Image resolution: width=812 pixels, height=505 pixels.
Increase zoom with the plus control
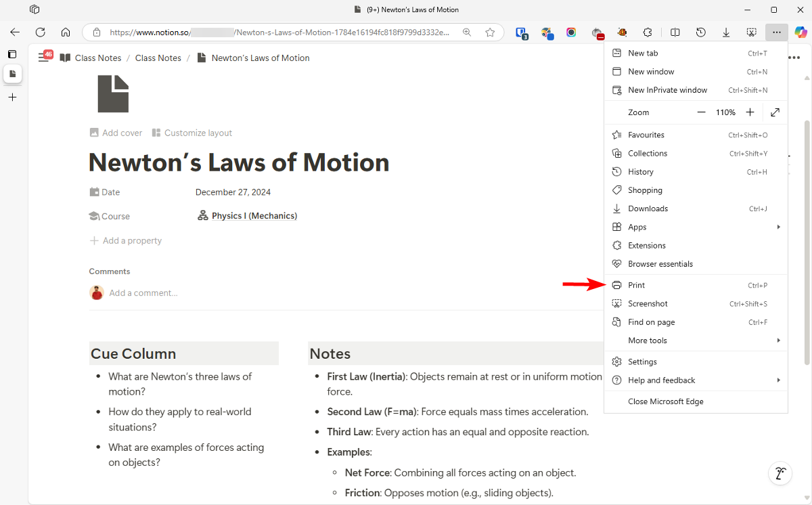point(750,112)
